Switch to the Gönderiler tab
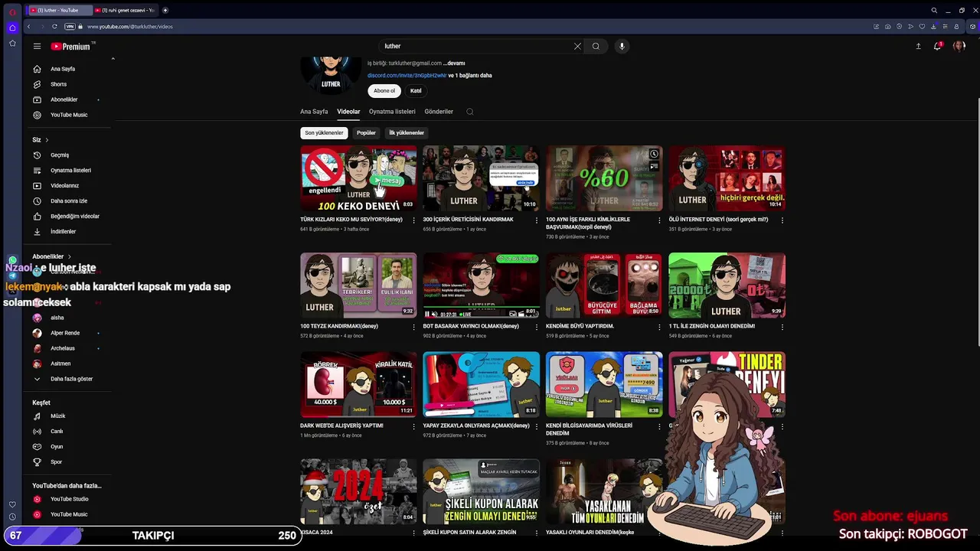The image size is (980, 551). [x=439, y=112]
